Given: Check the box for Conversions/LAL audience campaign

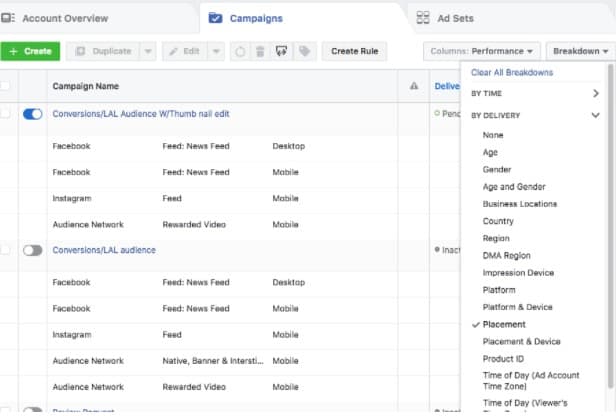Looking at the screenshot, I should pos(5,250).
